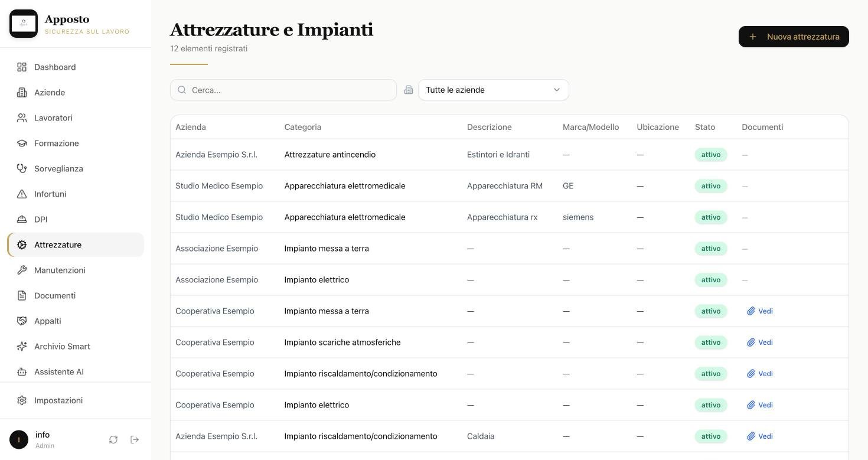Go to Lavoratori section
Image resolution: width=868 pixels, height=460 pixels.
click(x=76, y=118)
